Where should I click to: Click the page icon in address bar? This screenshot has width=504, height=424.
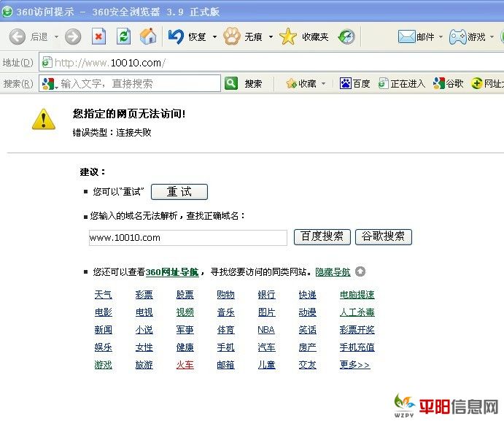[47, 62]
